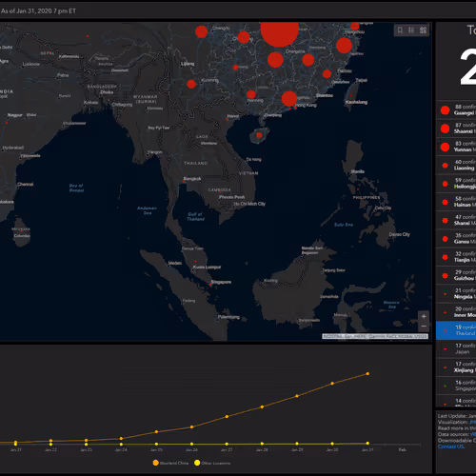Click the Mainland China data point for Jan 26

pyautogui.click(x=191, y=427)
